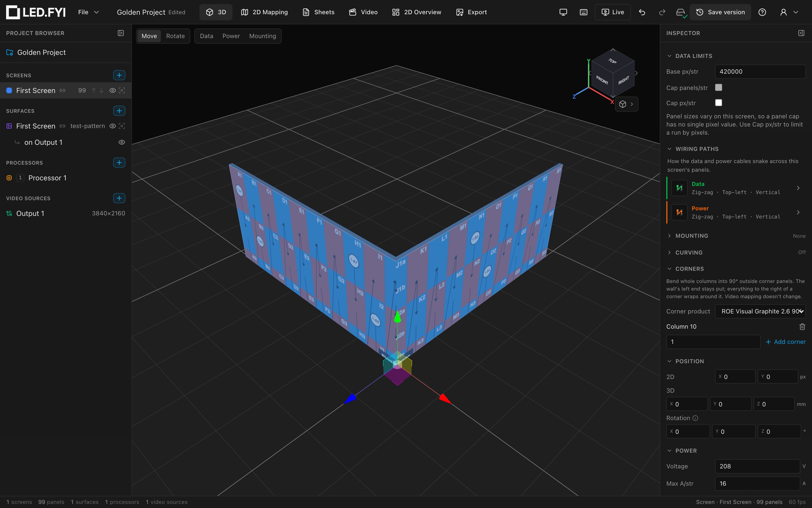Screen dimensions: 812x508
Task: Add a new surface with plus icon
Action: pyautogui.click(x=119, y=111)
